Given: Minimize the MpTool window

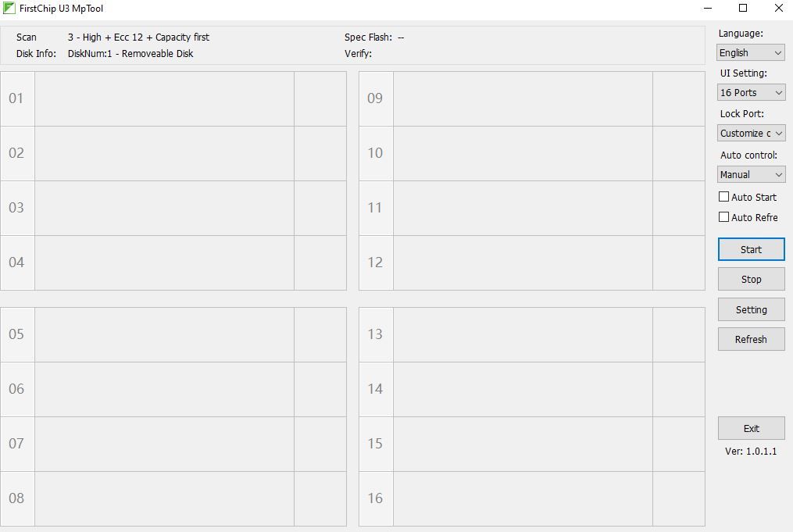Looking at the screenshot, I should tap(708, 8).
